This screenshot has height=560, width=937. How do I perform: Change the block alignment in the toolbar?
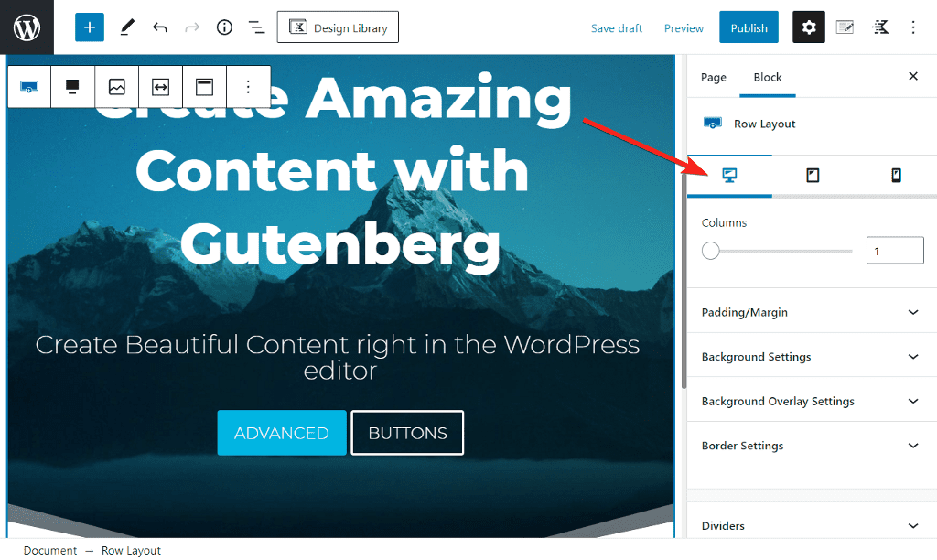(73, 87)
